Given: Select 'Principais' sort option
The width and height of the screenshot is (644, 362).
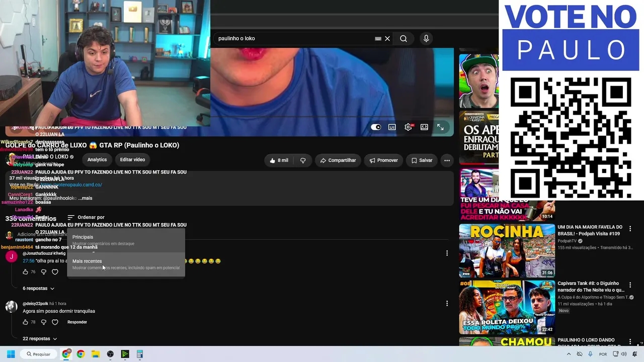Looking at the screenshot, I should pos(126,240).
